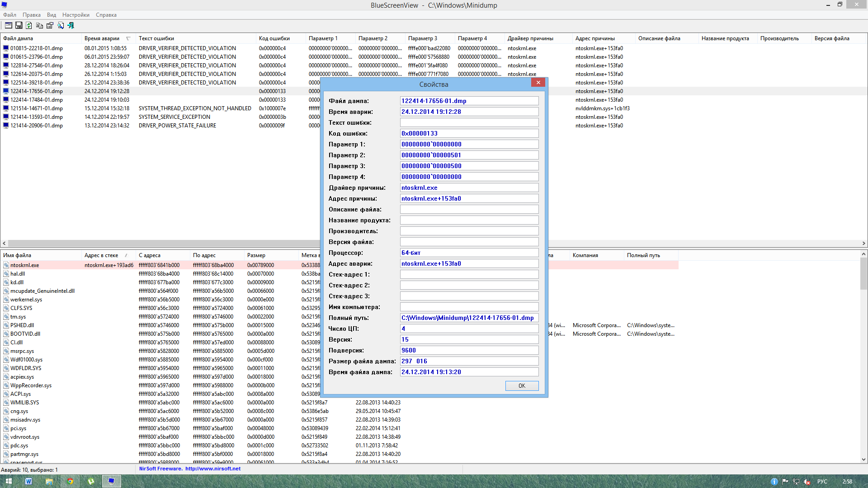The height and width of the screenshot is (488, 868).
Task: Close the Свойства dialog
Action: pyautogui.click(x=538, y=82)
